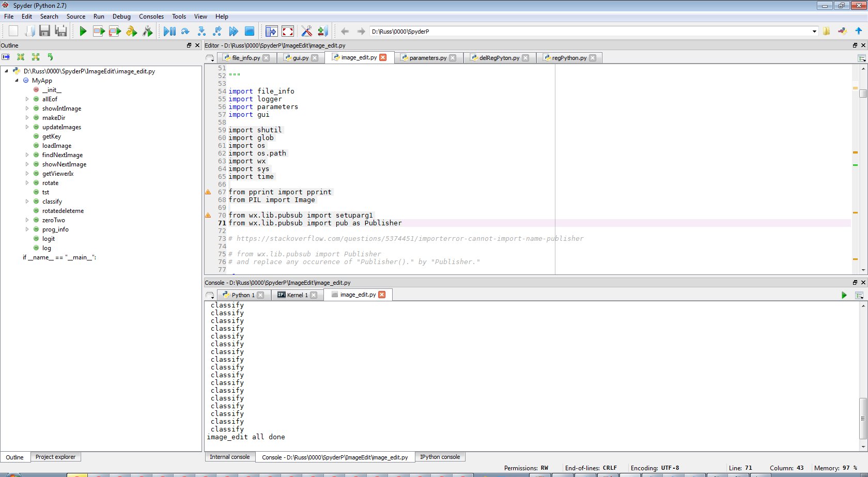Expand the allEof method node

point(27,99)
